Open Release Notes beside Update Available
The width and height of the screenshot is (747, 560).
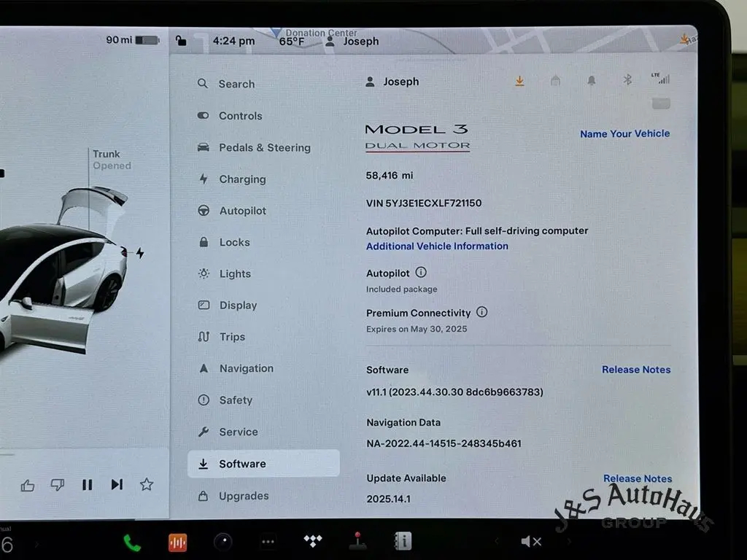click(638, 478)
